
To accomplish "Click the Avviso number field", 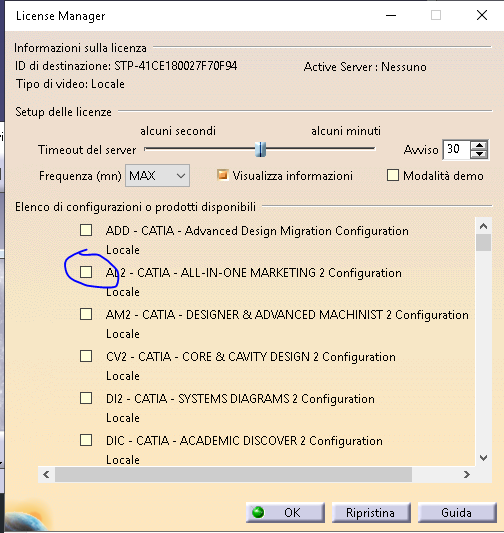I will tap(457, 149).
